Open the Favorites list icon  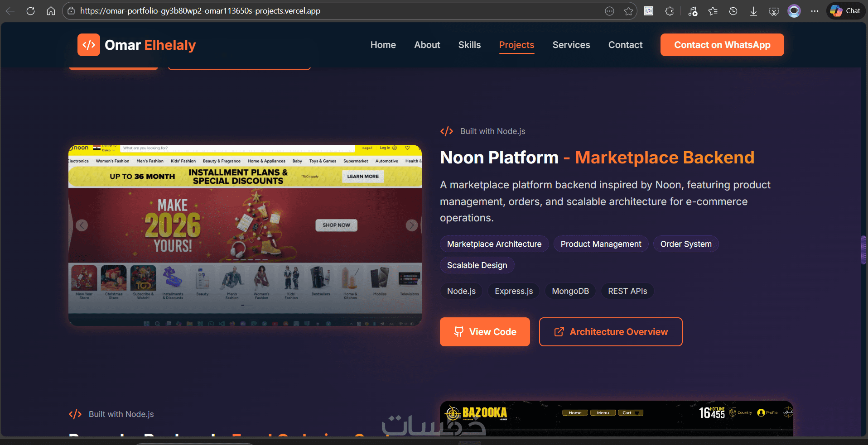click(x=713, y=11)
